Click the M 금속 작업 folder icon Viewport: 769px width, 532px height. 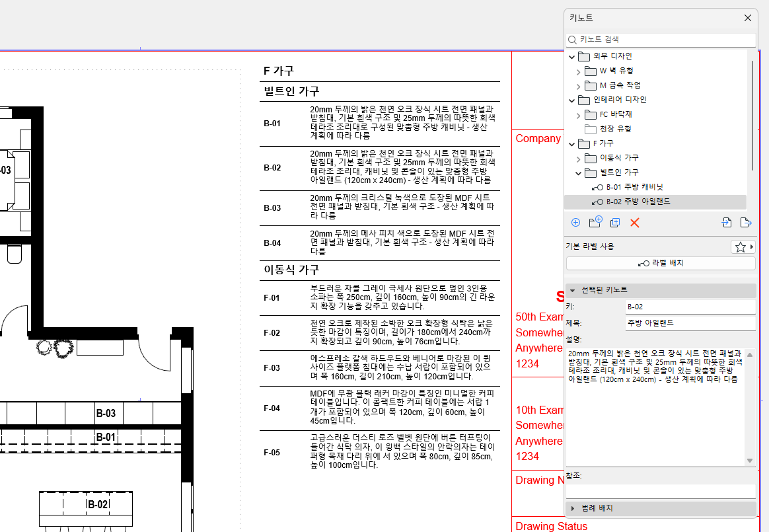(x=591, y=85)
